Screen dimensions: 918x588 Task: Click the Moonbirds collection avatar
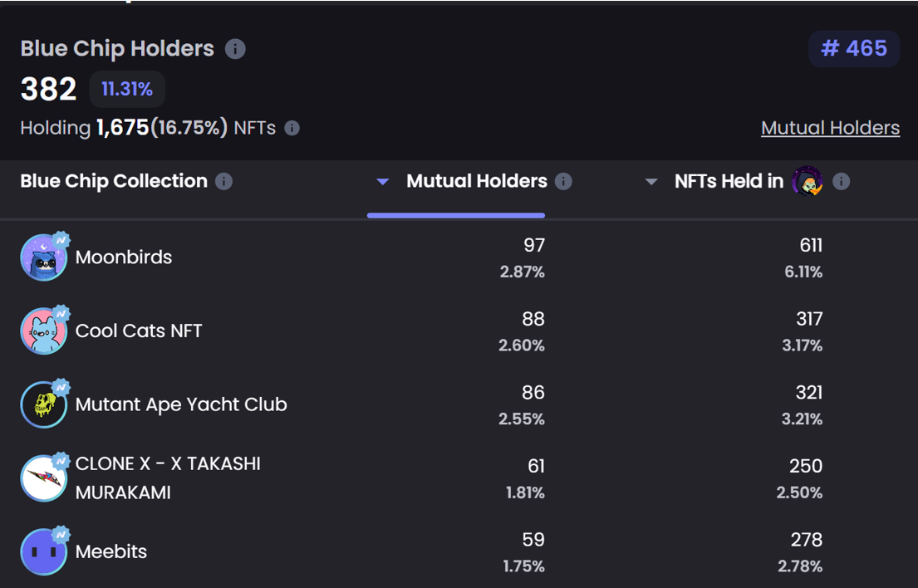[x=43, y=257]
